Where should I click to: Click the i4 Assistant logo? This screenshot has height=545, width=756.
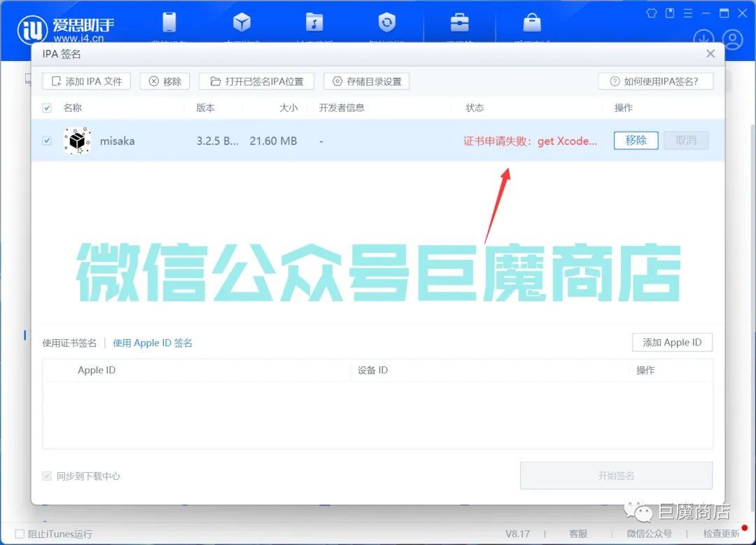[x=66, y=29]
